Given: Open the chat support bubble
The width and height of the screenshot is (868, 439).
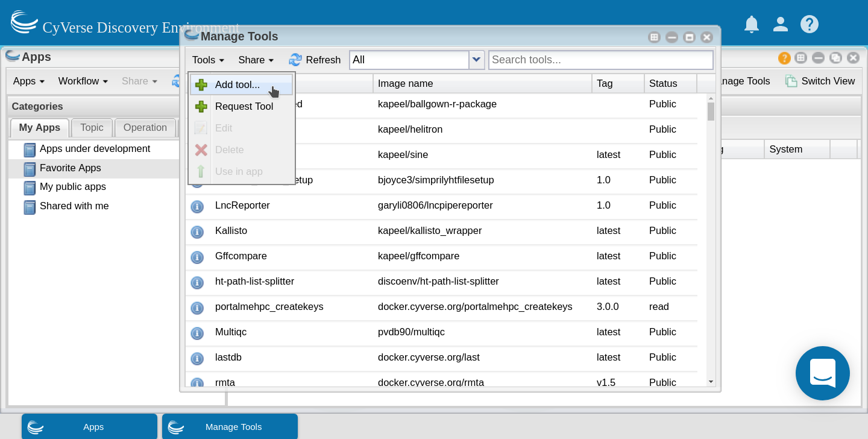Looking at the screenshot, I should coord(823,373).
